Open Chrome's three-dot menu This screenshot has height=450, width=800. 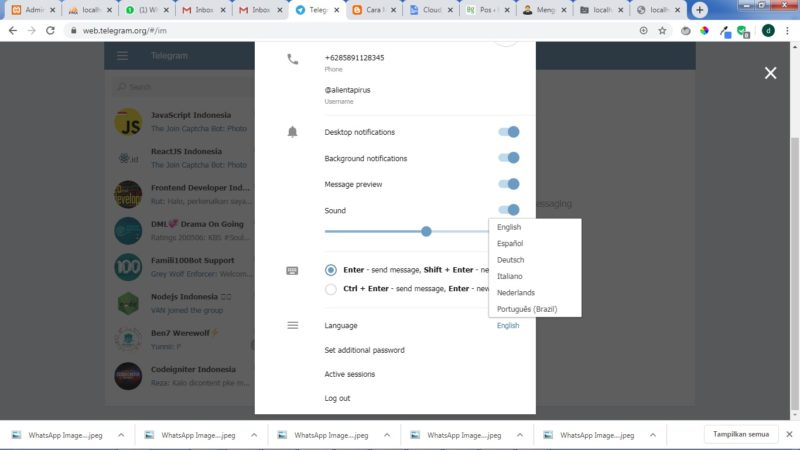[x=787, y=31]
